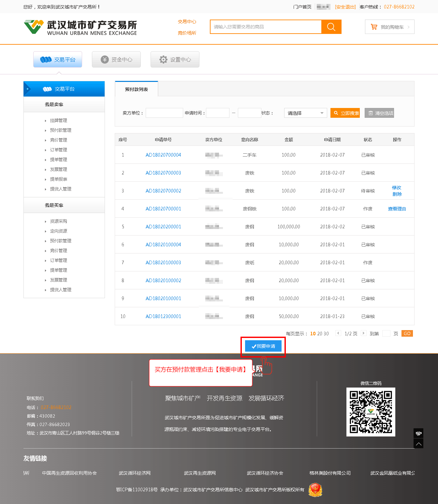This screenshot has height=504, width=438.
Task: Switch to the 设置中心 tab
Action: pyautogui.click(x=175, y=59)
